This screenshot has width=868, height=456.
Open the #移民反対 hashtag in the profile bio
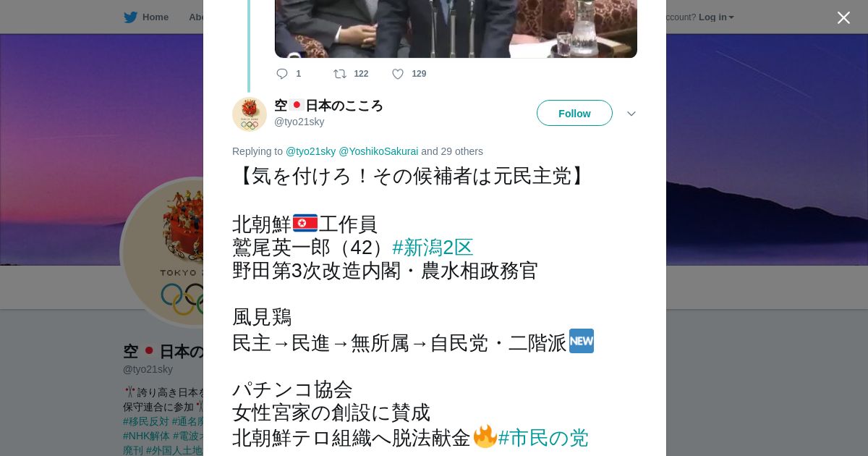point(146,421)
